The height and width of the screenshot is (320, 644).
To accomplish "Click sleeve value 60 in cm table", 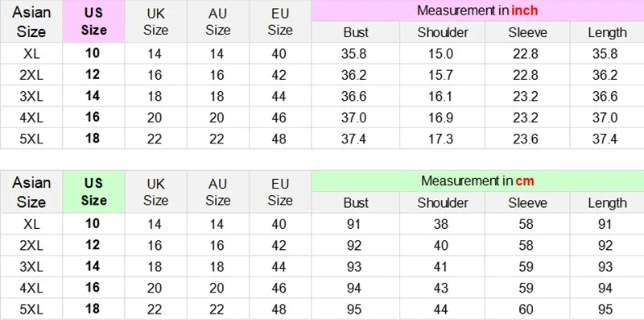I will click(526, 309).
